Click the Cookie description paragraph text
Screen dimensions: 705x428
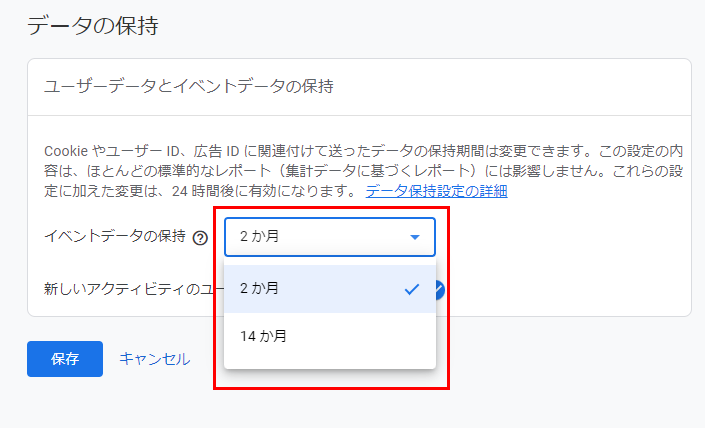[x=363, y=171]
